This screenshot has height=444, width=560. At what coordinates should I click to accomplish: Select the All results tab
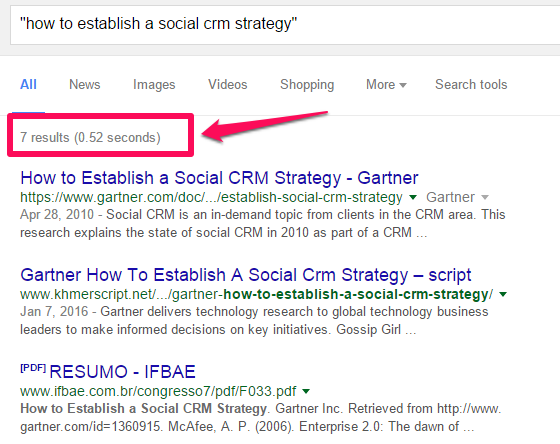28,85
